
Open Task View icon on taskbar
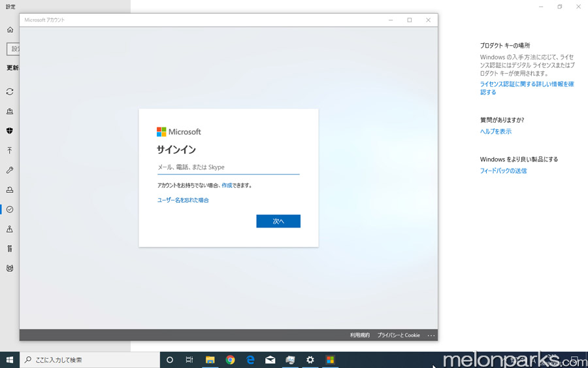click(189, 360)
